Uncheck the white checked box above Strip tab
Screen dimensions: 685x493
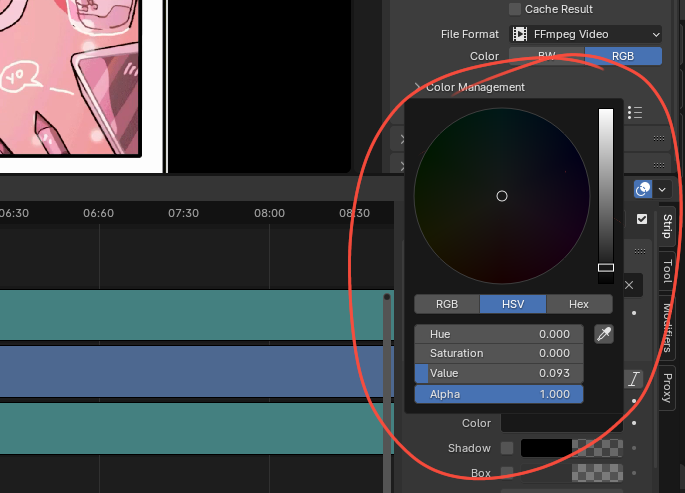click(642, 219)
